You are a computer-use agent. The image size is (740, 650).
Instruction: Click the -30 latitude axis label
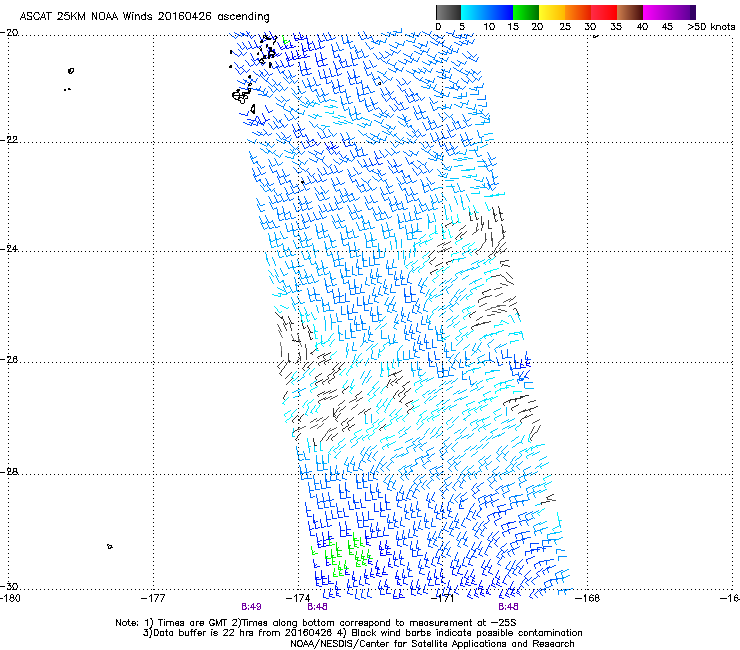click(9, 586)
